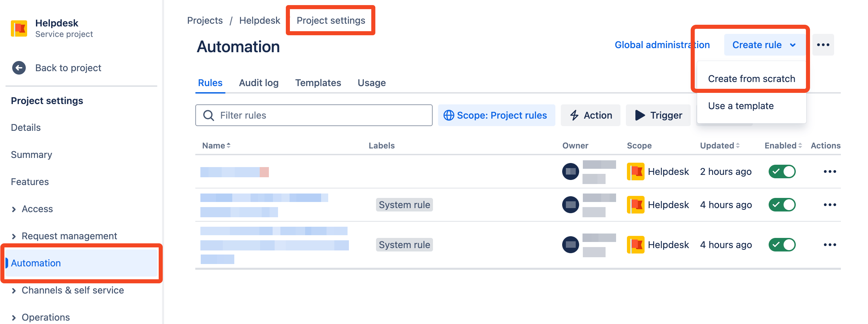Open the Trigger filter dropdown

pyautogui.click(x=658, y=115)
